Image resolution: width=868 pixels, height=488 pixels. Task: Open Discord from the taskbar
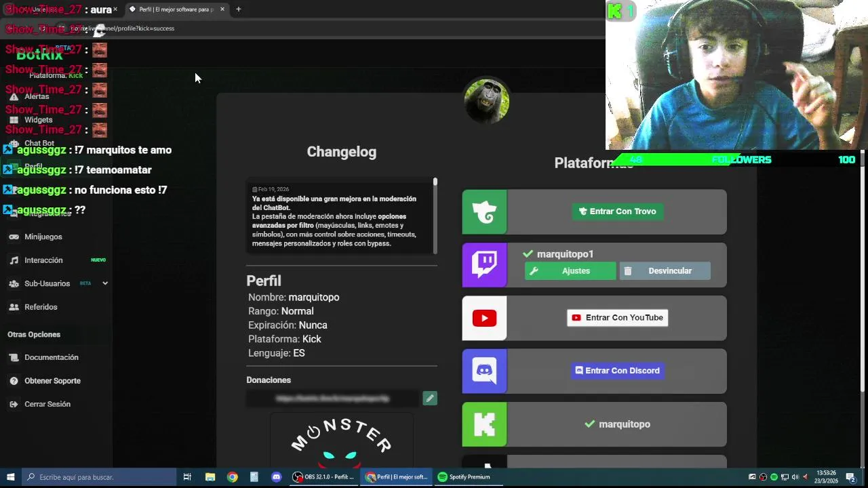[x=276, y=477]
